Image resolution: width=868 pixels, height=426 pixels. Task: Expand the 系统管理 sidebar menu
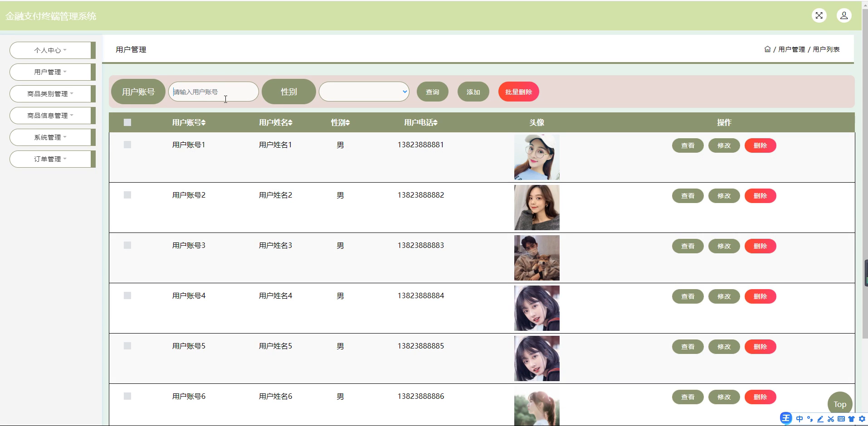[52, 137]
